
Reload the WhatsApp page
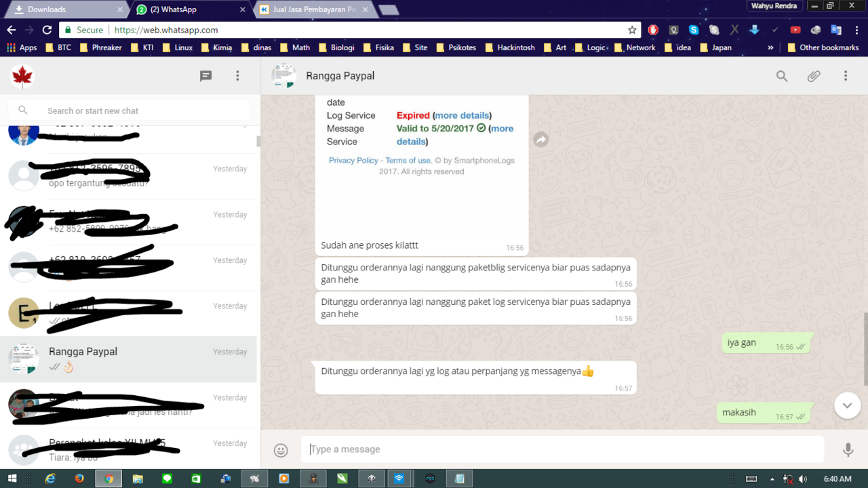(47, 30)
